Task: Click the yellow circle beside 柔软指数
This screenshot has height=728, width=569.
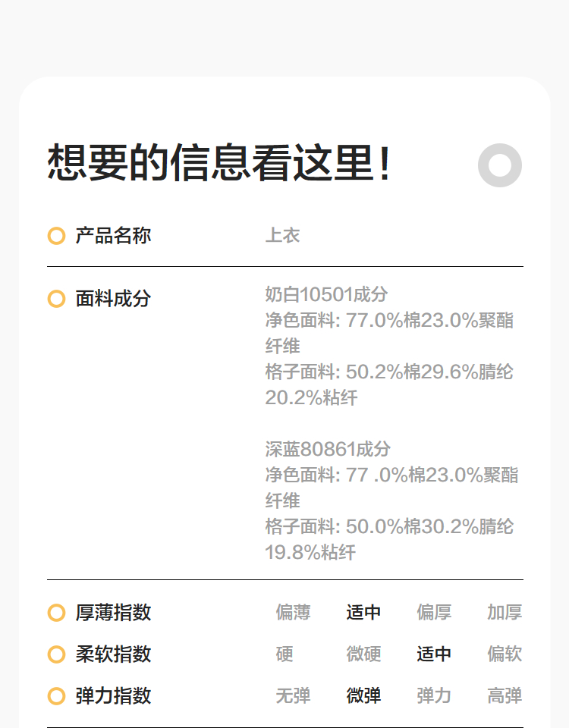Action: click(x=56, y=654)
